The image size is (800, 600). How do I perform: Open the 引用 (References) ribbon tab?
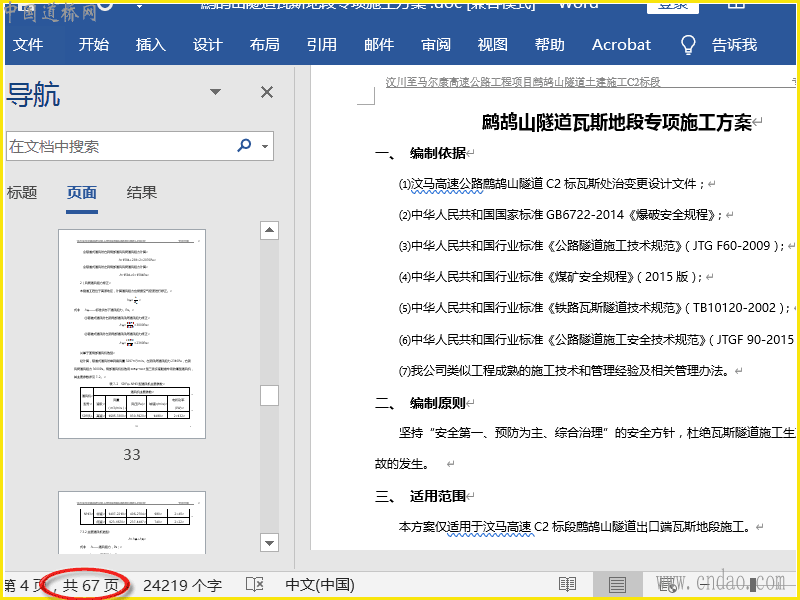(x=321, y=45)
